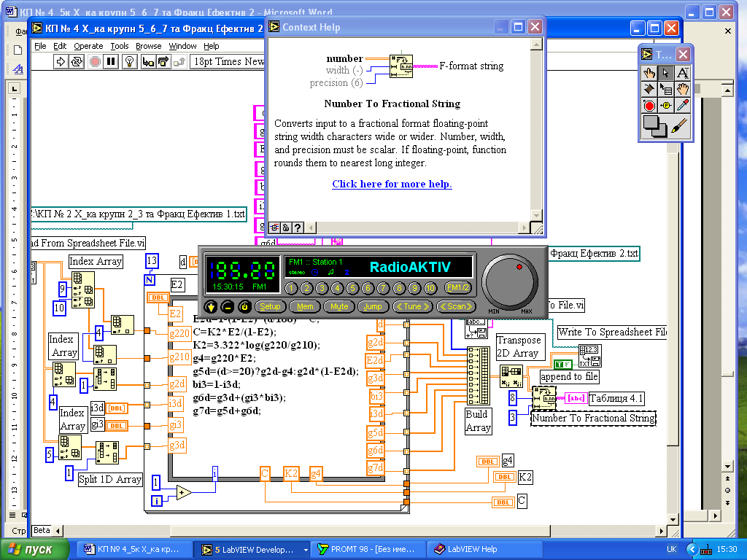Select radio preset station 3
Screen dimensions: 747x560
(x=322, y=288)
